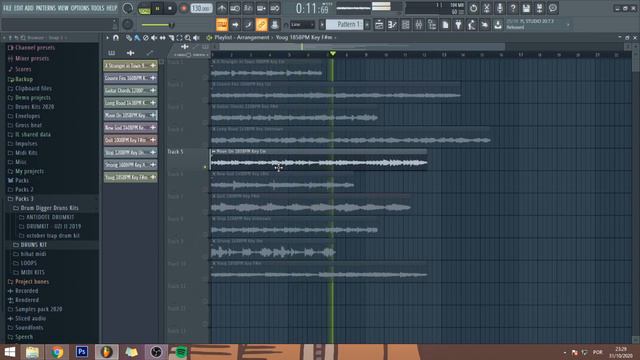Open the 'Channel presets' browser folder
Viewport: 640px width, 360px height.
(x=31, y=48)
